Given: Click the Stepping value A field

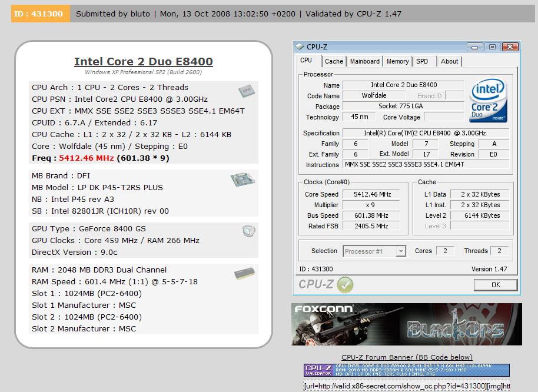Looking at the screenshot, I should (x=494, y=144).
